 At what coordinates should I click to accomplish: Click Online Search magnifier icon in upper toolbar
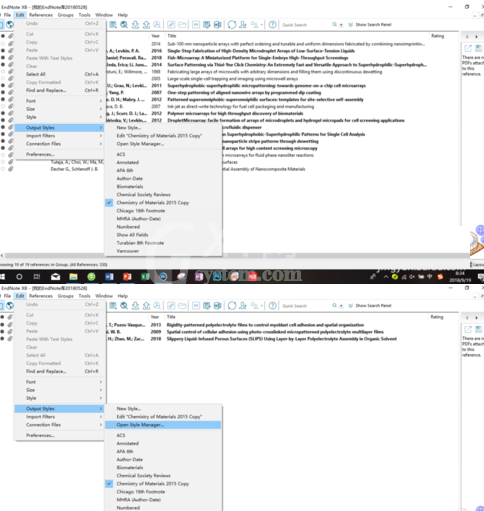tap(124, 25)
